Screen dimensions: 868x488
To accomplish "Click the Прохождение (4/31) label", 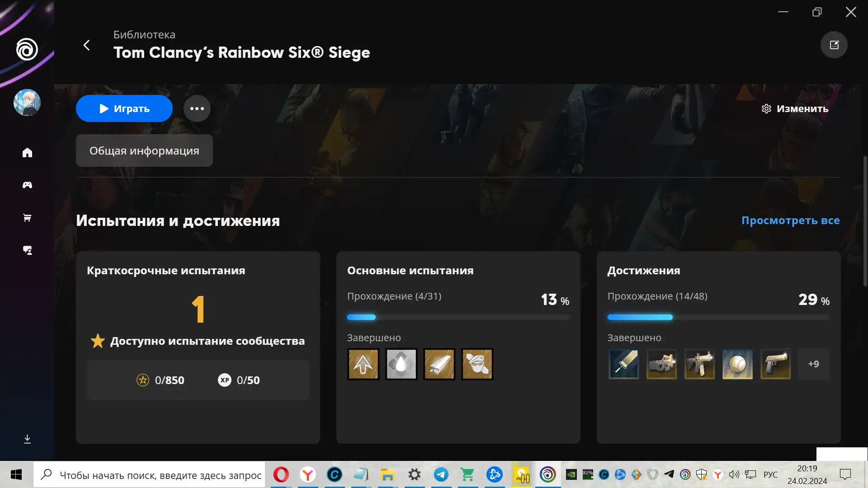I will coord(394,296).
